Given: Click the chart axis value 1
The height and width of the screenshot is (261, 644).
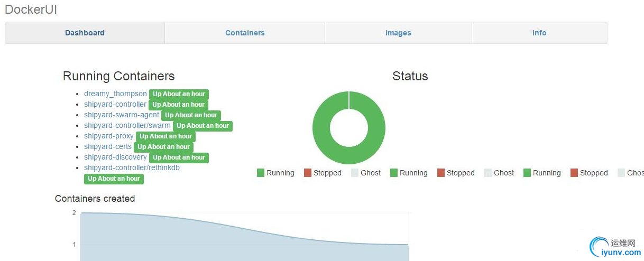Looking at the screenshot, I should pos(74,244).
